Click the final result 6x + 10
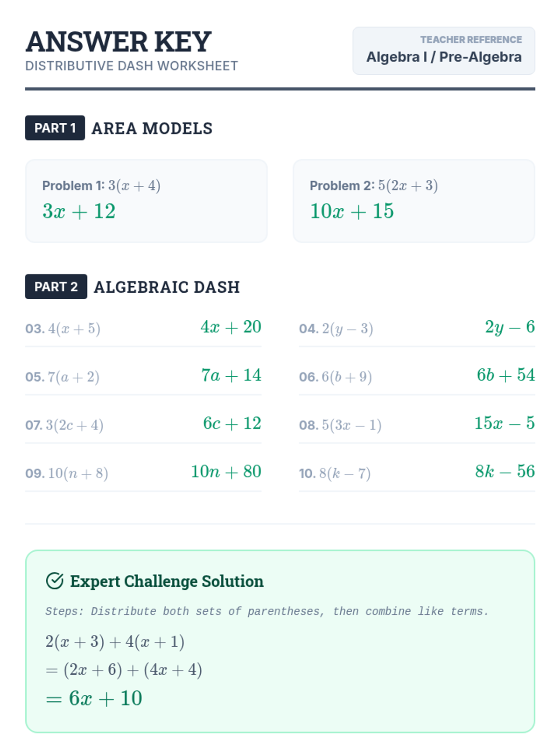Screen dimensions: 560x747 tap(94, 698)
